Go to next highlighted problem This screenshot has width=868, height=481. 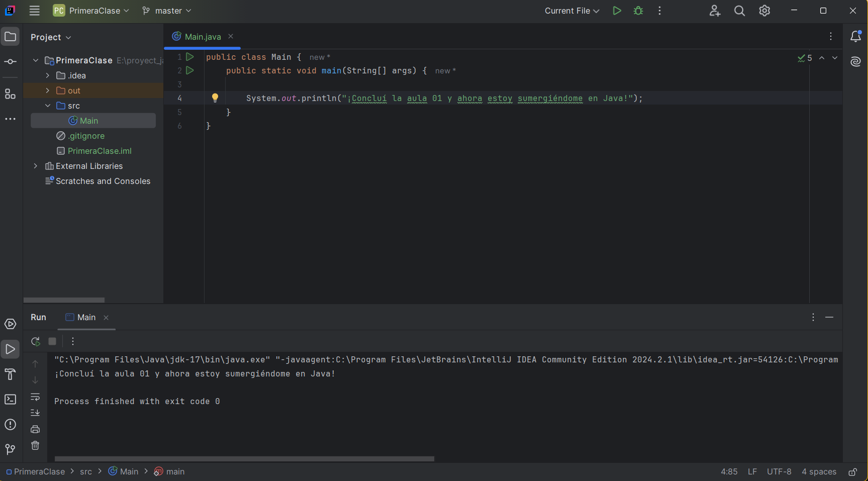click(835, 58)
